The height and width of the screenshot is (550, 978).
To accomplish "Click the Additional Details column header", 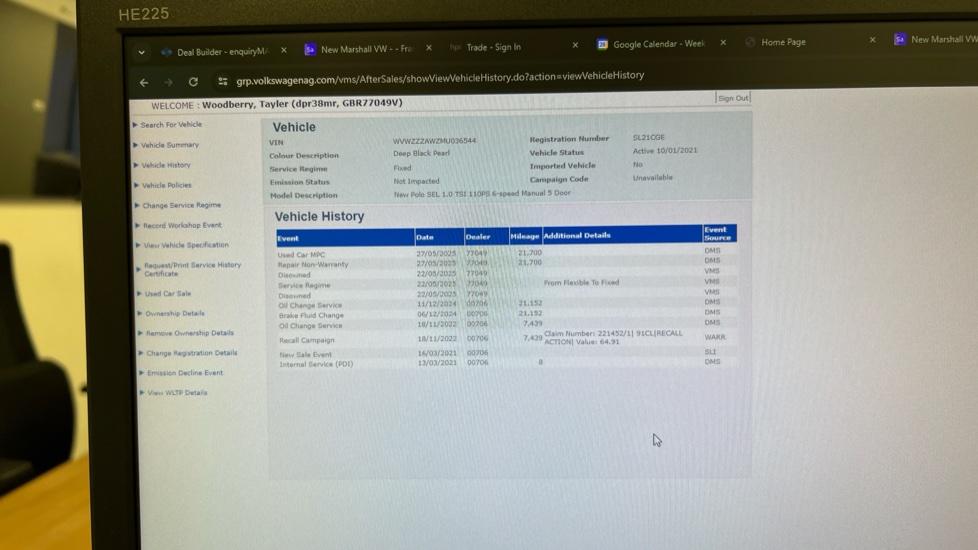I will (622, 235).
